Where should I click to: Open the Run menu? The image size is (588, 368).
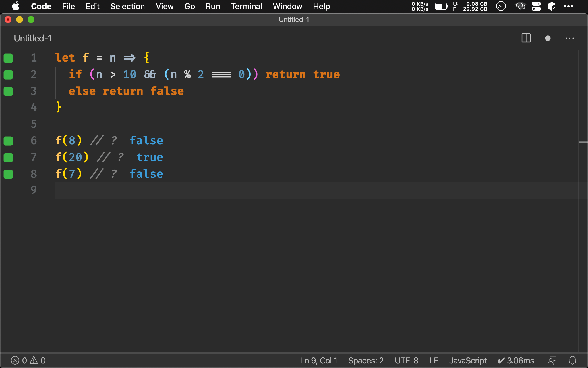pyautogui.click(x=213, y=6)
